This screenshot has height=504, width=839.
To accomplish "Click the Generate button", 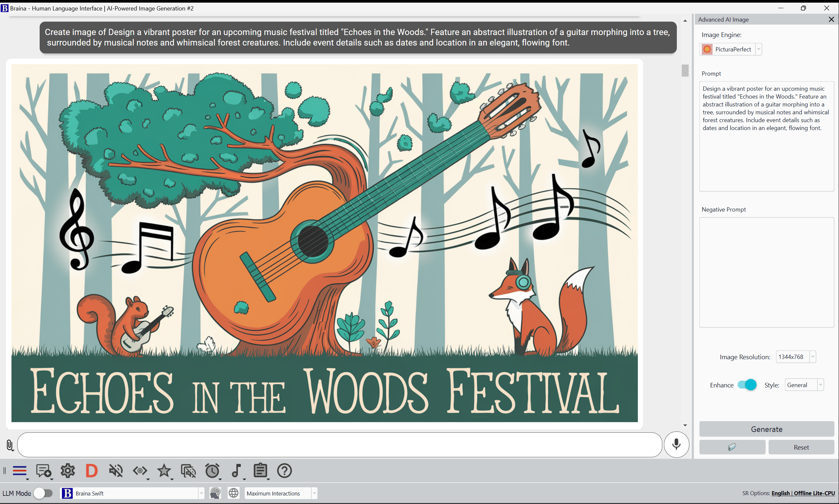I will click(x=766, y=429).
